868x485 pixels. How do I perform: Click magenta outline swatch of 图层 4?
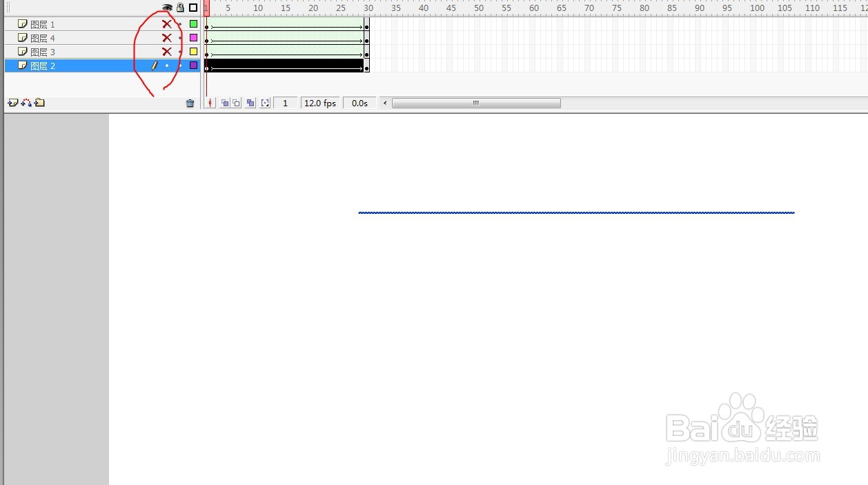click(x=194, y=38)
